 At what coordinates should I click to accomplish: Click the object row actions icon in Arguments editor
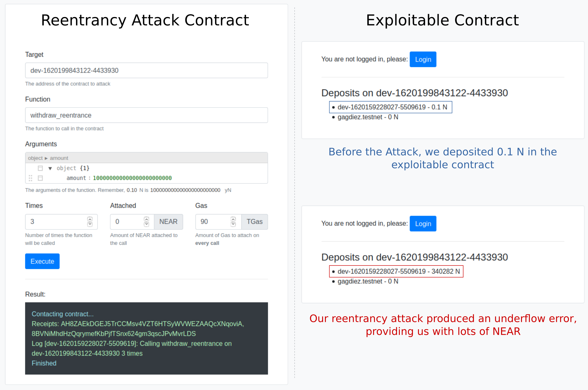[x=40, y=168]
